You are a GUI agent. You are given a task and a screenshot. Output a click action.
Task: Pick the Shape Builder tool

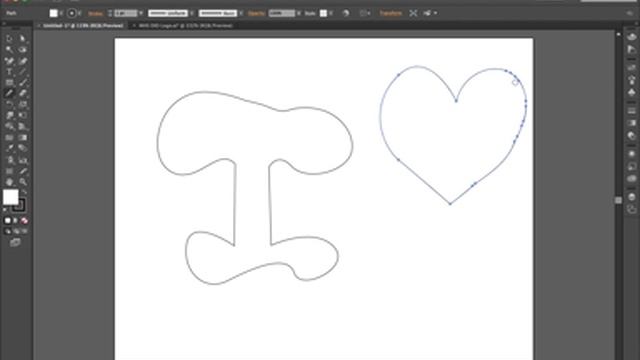[9, 127]
